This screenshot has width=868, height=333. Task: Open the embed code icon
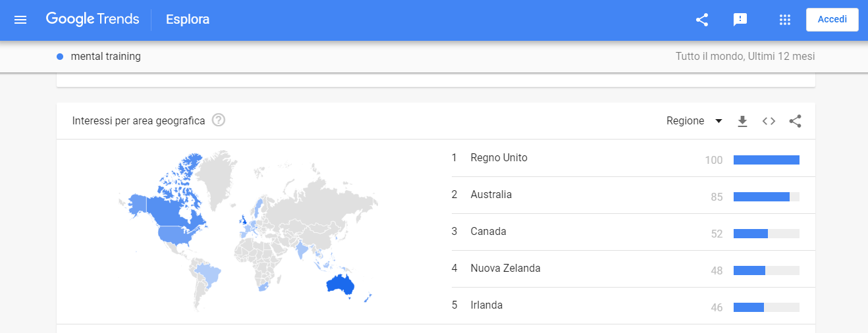coord(769,121)
